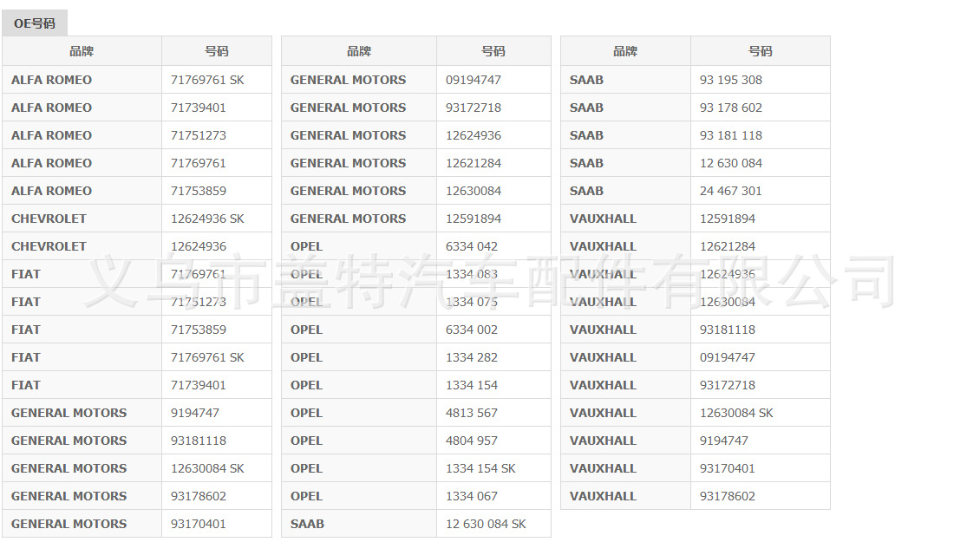Viewport: 980px width, 542px height.
Task: Select GENERAL MOTORS number 12630084 SK
Action: tap(207, 468)
